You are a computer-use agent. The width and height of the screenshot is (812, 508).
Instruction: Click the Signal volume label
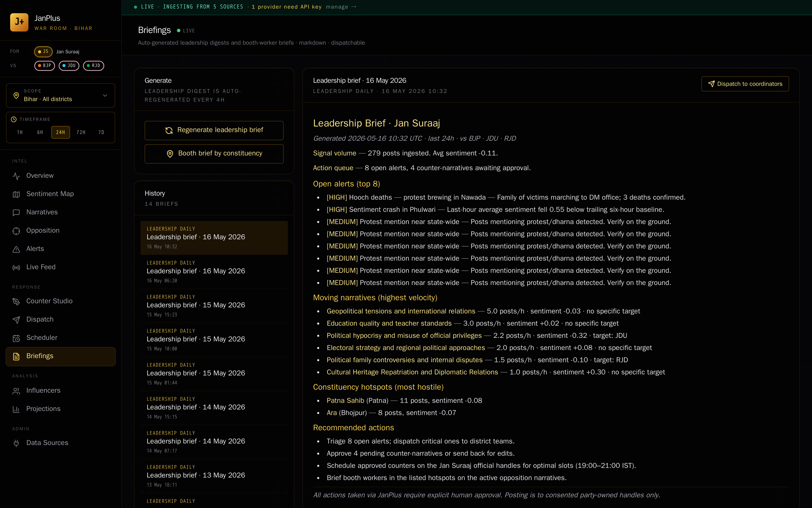(x=334, y=153)
